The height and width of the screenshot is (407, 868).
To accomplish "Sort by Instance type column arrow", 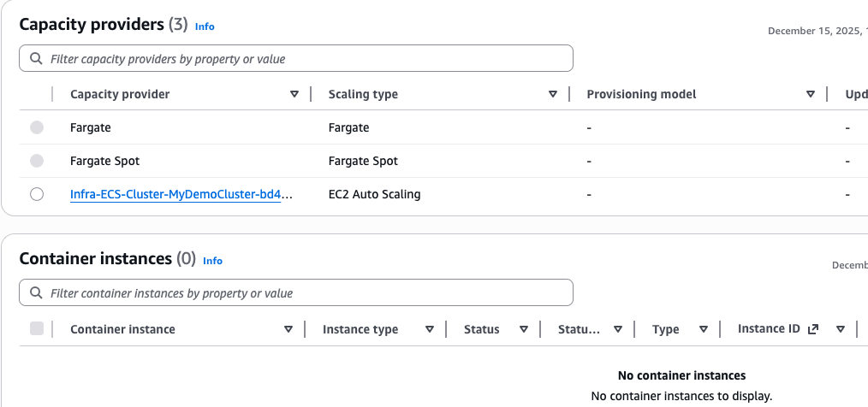I will [430, 329].
